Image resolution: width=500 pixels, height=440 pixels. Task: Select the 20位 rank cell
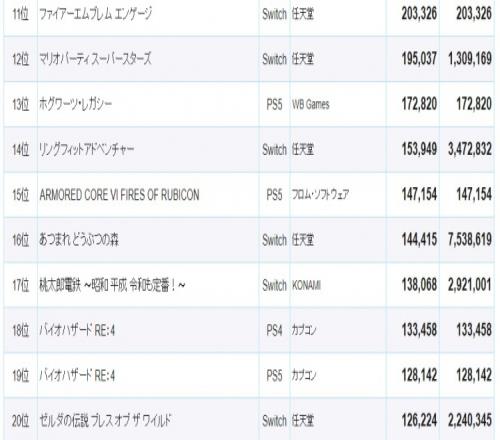21,421
